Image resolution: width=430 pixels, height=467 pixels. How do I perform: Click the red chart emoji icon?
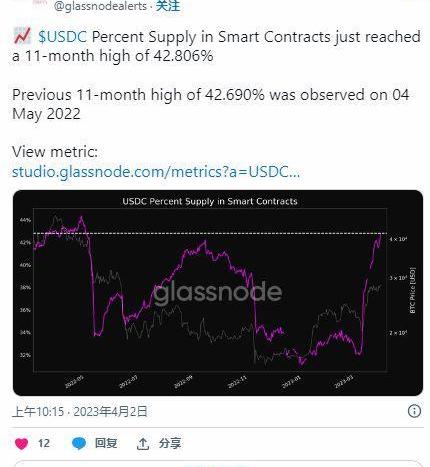22,36
